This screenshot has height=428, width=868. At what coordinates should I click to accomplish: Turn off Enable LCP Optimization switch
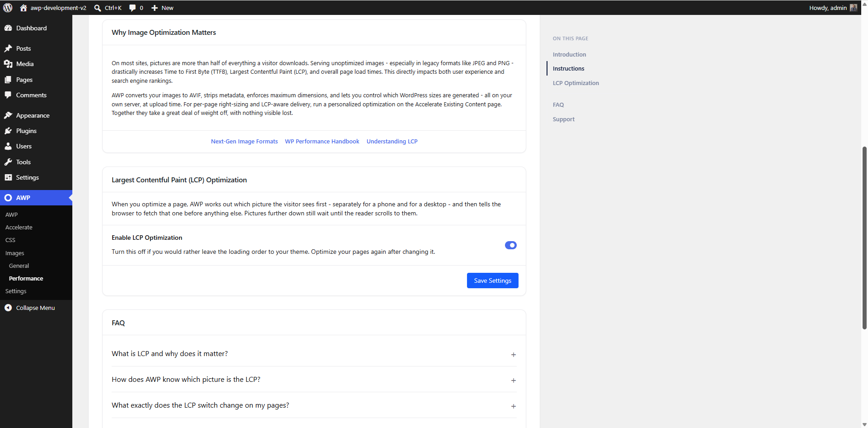511,245
